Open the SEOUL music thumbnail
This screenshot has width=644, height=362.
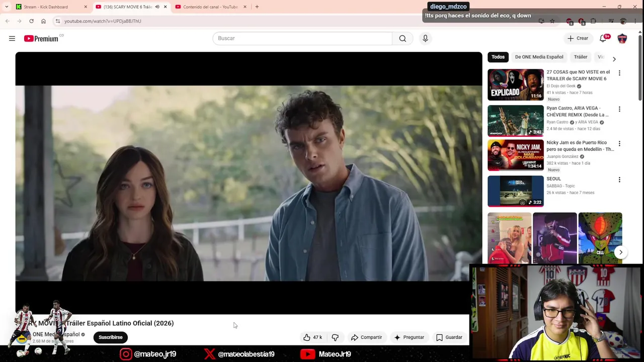click(x=516, y=191)
